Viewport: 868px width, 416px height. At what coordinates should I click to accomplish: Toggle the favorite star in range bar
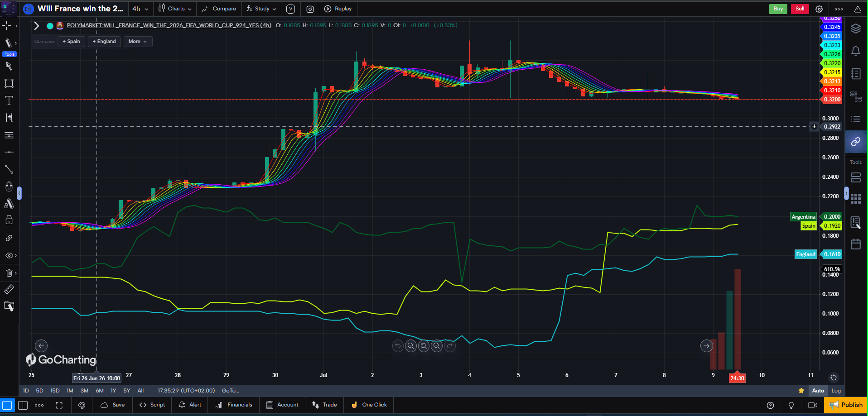pyautogui.click(x=801, y=391)
